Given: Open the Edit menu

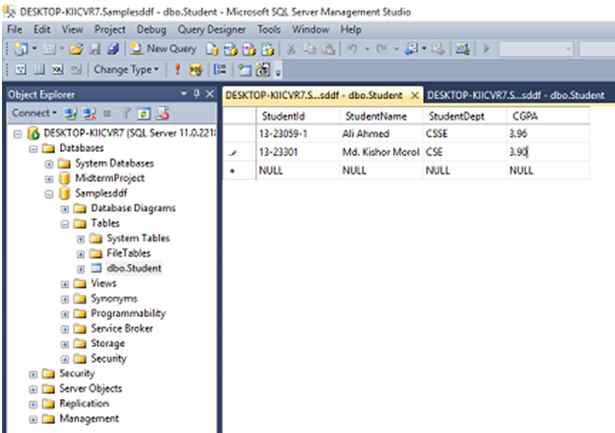Looking at the screenshot, I should click(42, 29).
